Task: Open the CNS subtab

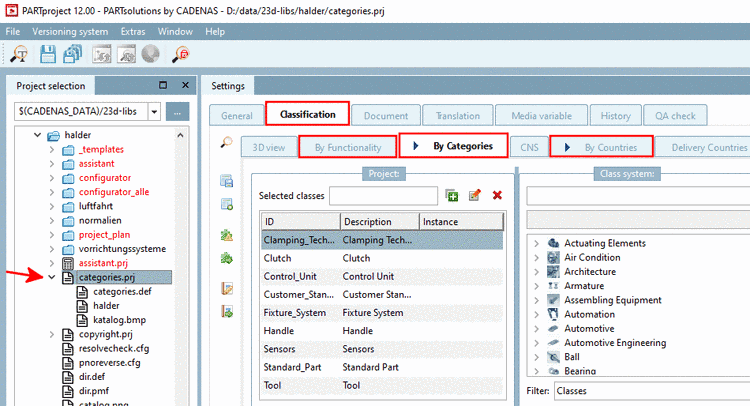Action: tap(529, 148)
